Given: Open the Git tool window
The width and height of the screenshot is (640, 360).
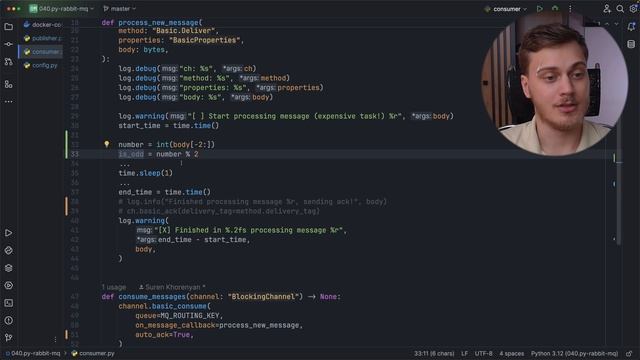Looking at the screenshot, I should coord(9,338).
